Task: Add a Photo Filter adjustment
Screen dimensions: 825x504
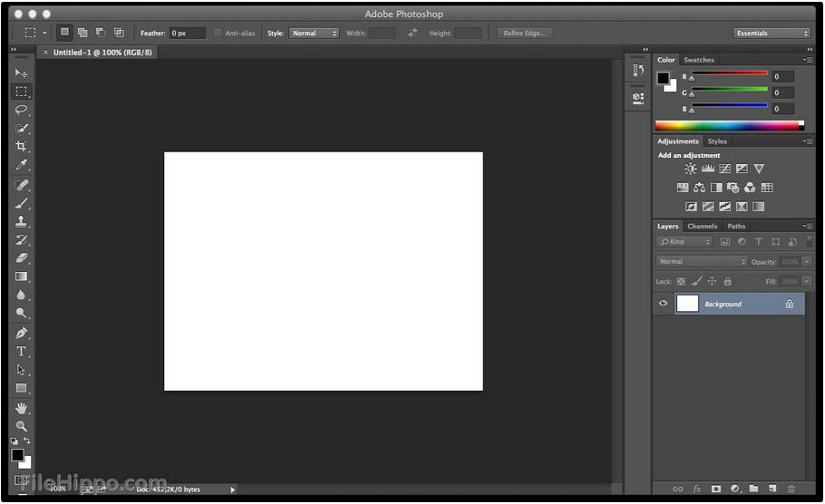Action: click(x=733, y=188)
